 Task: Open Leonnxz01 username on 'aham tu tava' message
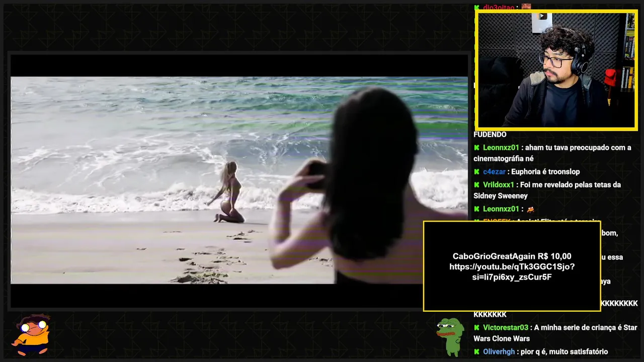(501, 148)
